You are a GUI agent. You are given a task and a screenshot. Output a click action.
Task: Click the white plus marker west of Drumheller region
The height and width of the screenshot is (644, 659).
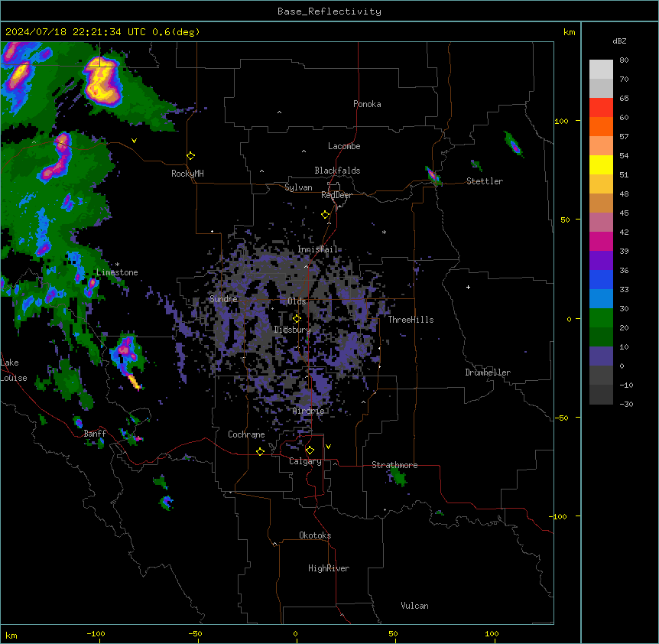[x=468, y=287]
